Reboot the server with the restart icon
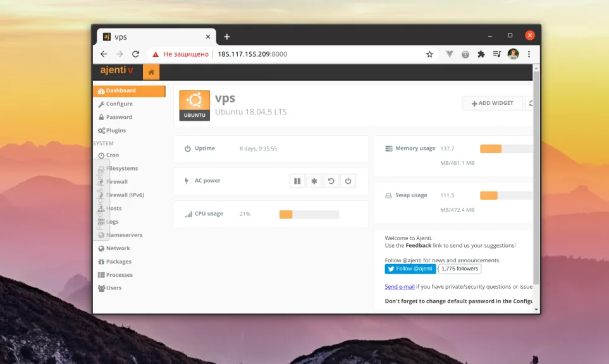Screen dimensions: 609x364 pyautogui.click(x=331, y=181)
